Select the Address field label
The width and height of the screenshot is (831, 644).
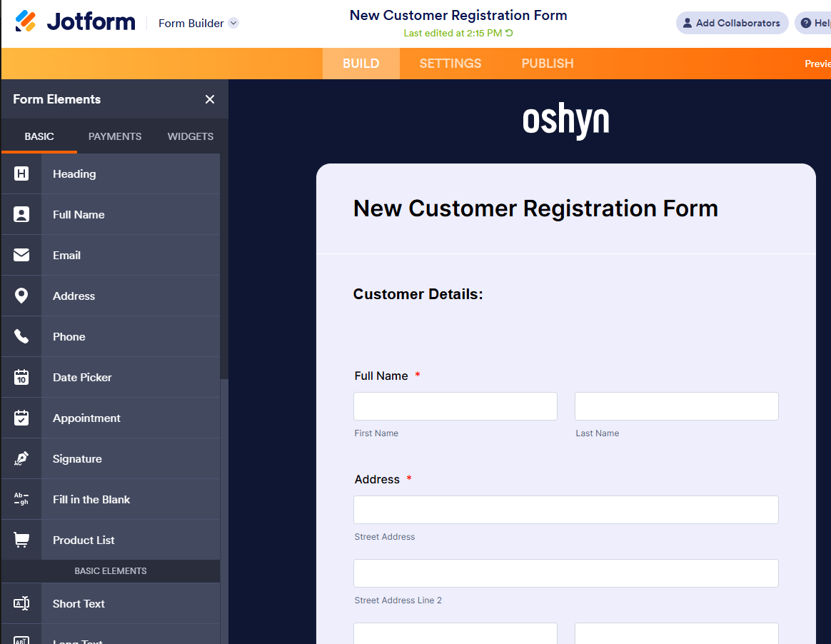377,479
